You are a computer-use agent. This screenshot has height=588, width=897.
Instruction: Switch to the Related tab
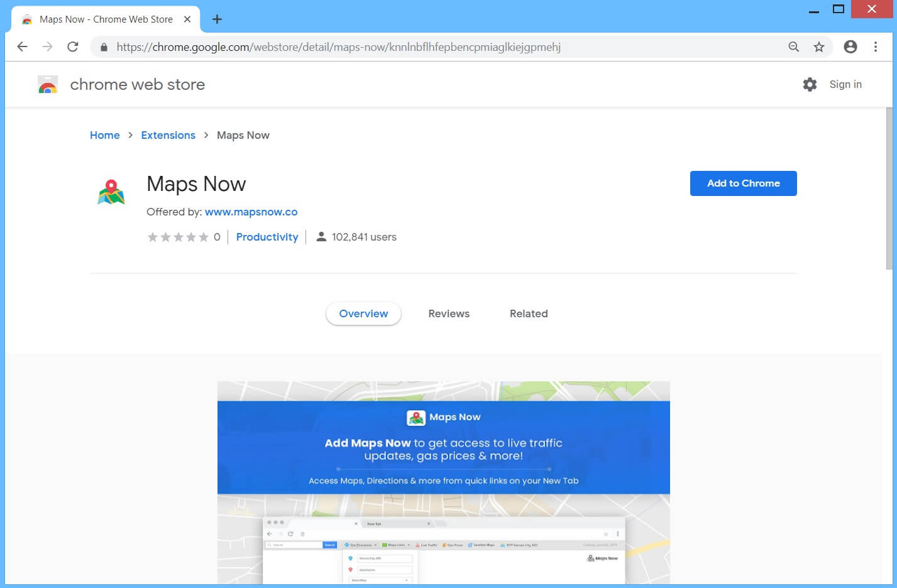coord(529,313)
